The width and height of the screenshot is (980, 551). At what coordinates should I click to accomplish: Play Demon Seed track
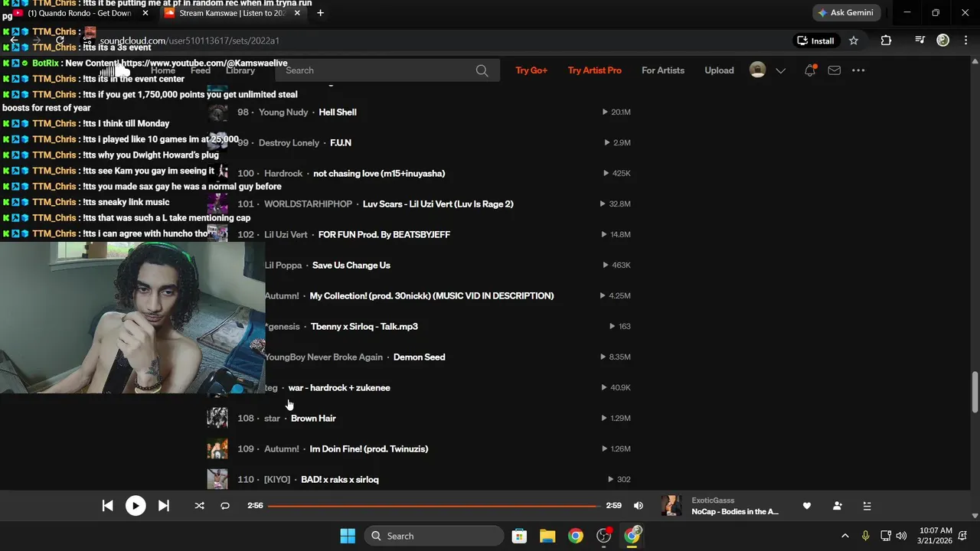[x=420, y=357]
